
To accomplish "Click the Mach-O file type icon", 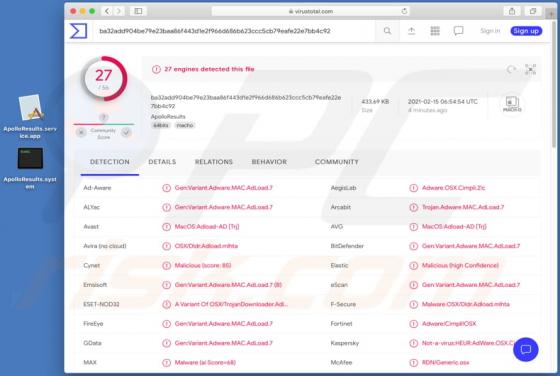I will click(512, 104).
